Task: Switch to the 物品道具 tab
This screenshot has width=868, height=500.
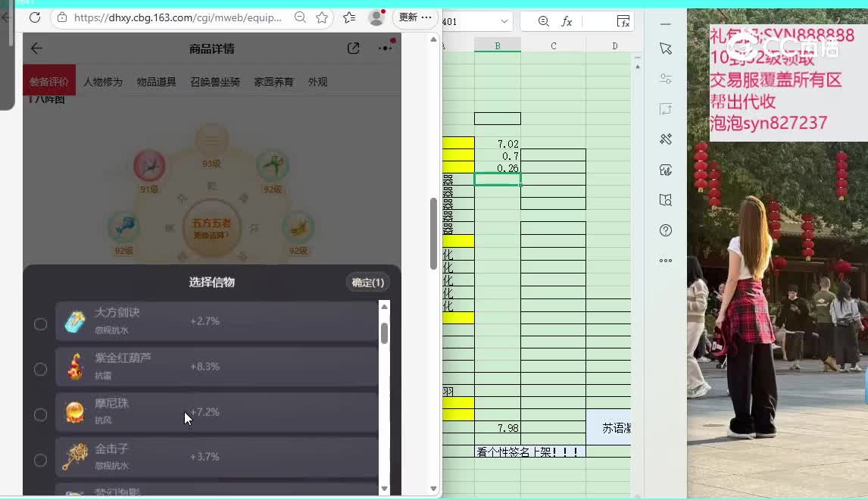Action: point(157,82)
